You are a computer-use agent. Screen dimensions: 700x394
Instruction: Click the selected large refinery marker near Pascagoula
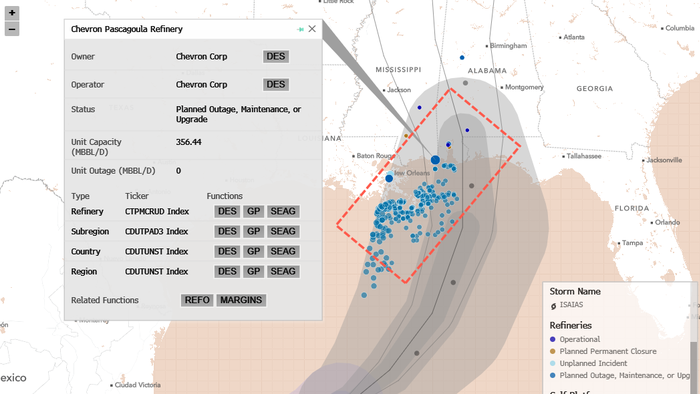pyautogui.click(x=435, y=160)
